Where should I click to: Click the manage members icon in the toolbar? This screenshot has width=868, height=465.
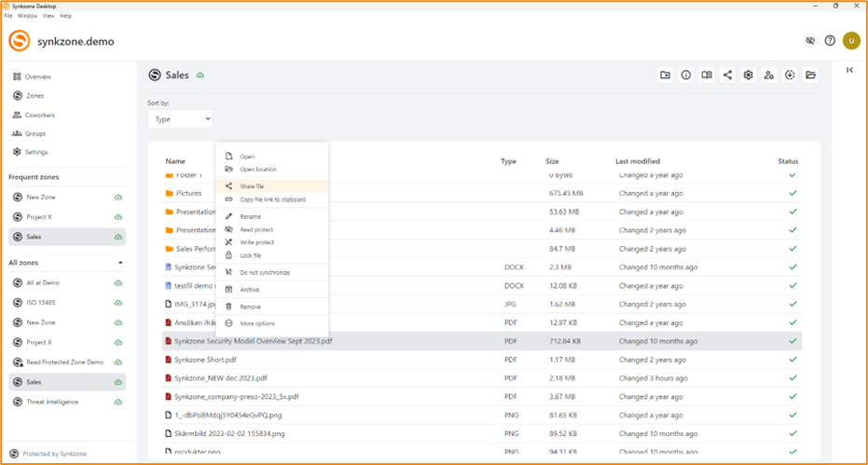click(768, 75)
